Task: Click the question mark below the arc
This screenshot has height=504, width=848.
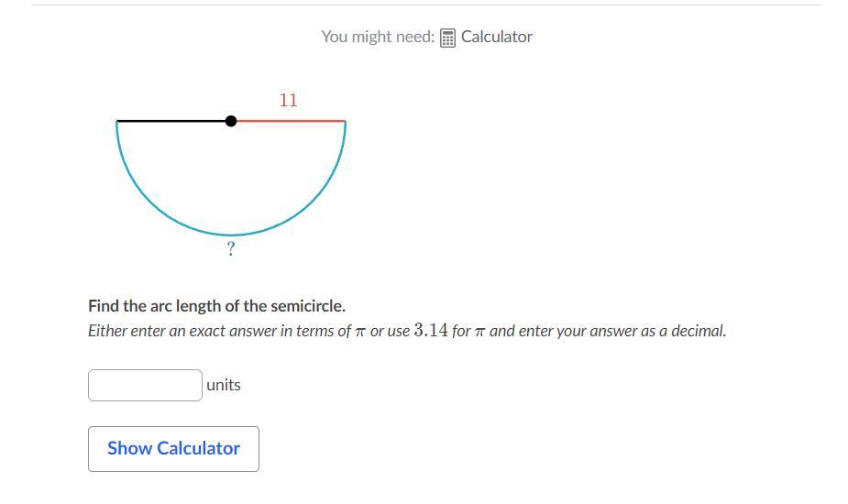Action: tap(231, 248)
